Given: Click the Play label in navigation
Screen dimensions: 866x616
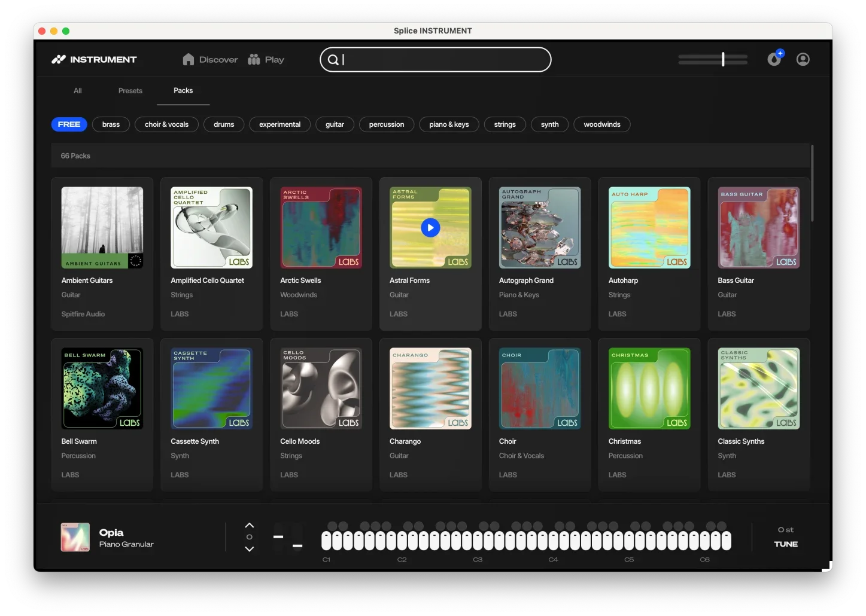Looking at the screenshot, I should pyautogui.click(x=275, y=60).
